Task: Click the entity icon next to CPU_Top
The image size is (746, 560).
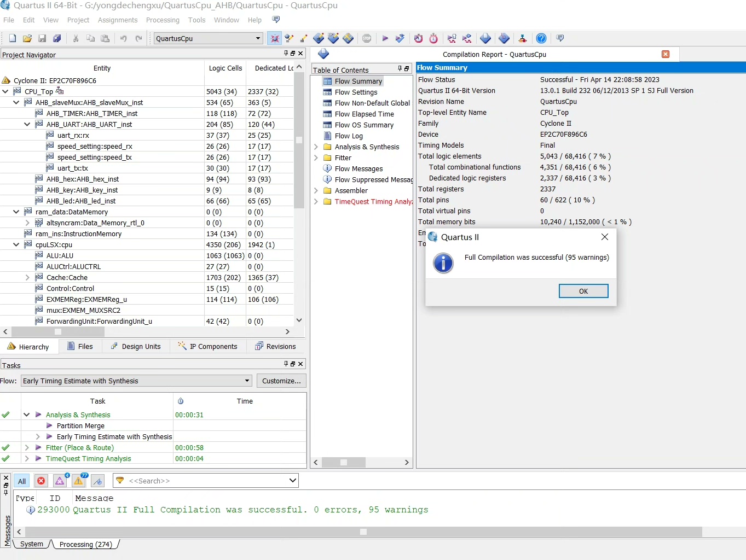Action: (17, 91)
